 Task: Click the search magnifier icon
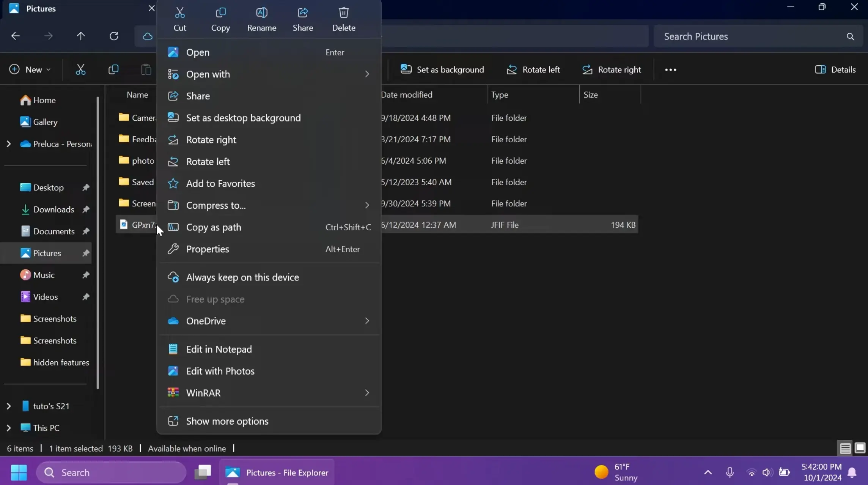coord(850,36)
